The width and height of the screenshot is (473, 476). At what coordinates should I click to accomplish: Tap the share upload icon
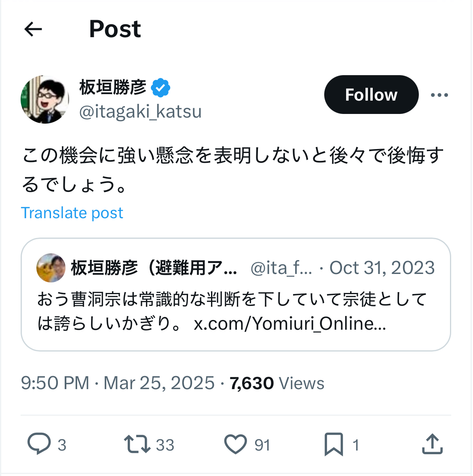pos(432,444)
